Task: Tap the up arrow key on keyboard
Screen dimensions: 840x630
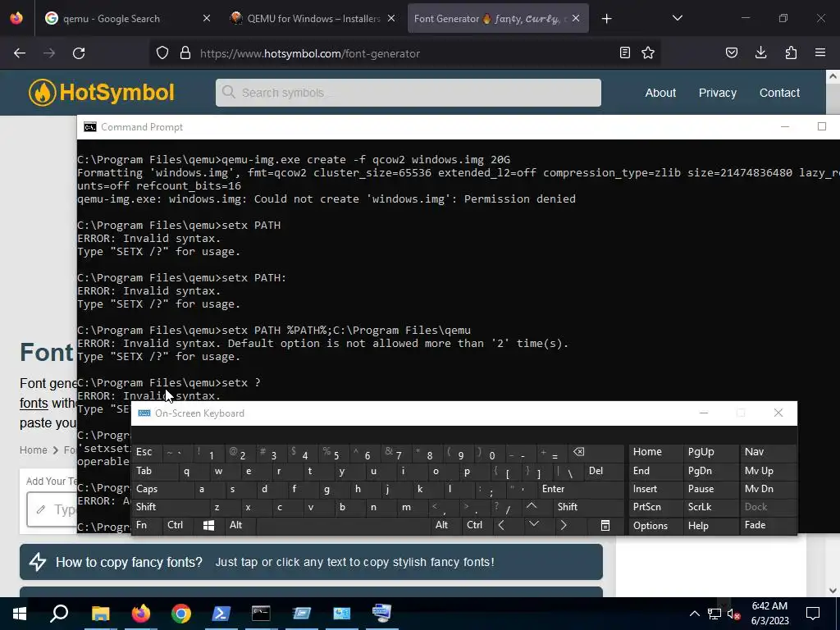Action: coord(532,506)
